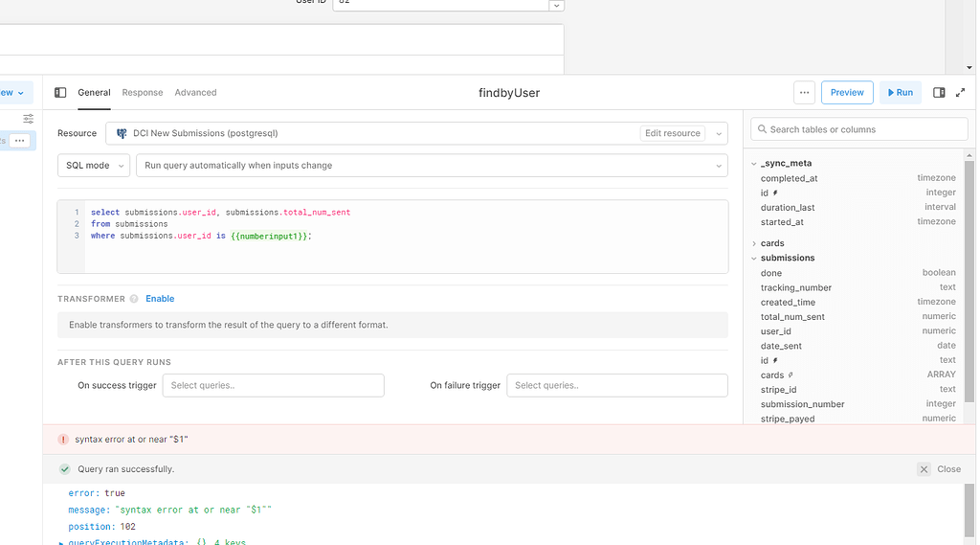The image size is (980, 545).
Task: Open the Resource dropdown chevron
Action: (x=719, y=133)
